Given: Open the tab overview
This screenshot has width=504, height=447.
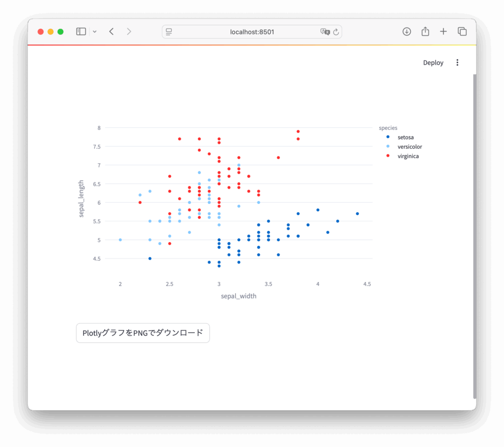Looking at the screenshot, I should (x=462, y=32).
